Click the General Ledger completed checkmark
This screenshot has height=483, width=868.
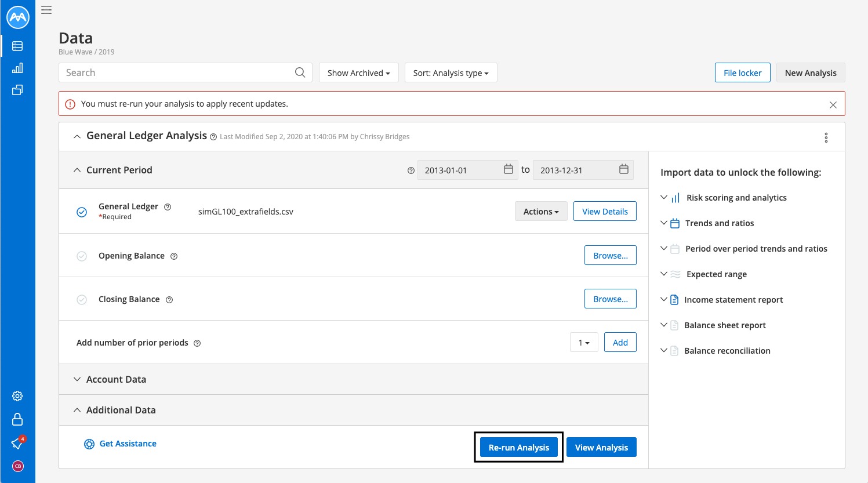coord(82,212)
